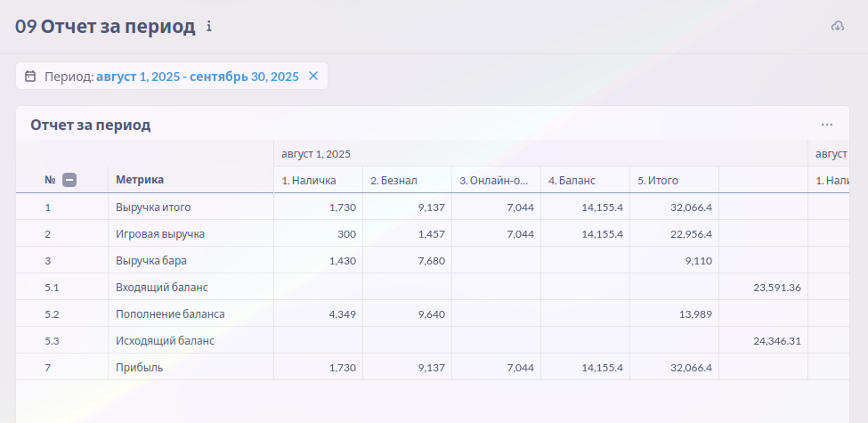Select the "2. Безнал" column header
This screenshot has width=868, height=423.
click(x=393, y=181)
